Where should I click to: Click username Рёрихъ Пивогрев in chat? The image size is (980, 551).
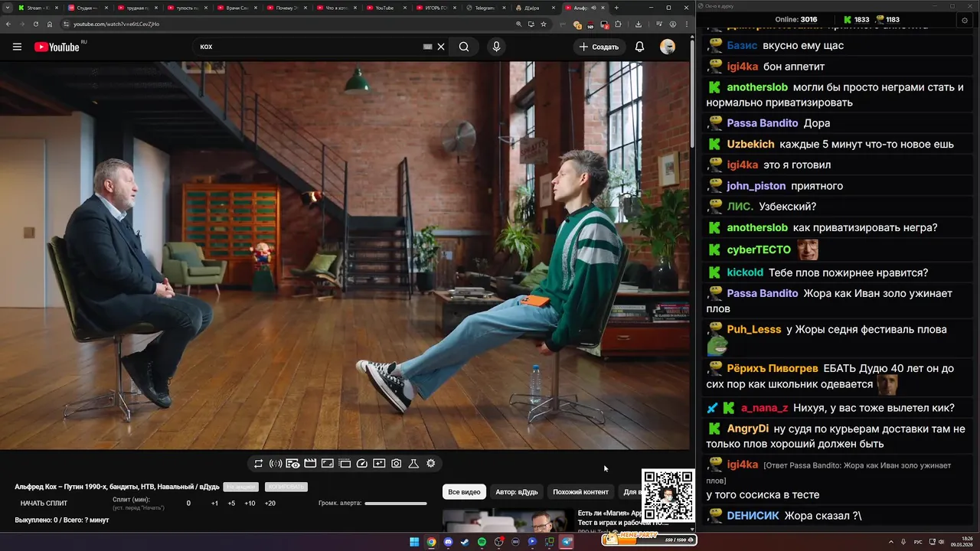[x=773, y=369]
